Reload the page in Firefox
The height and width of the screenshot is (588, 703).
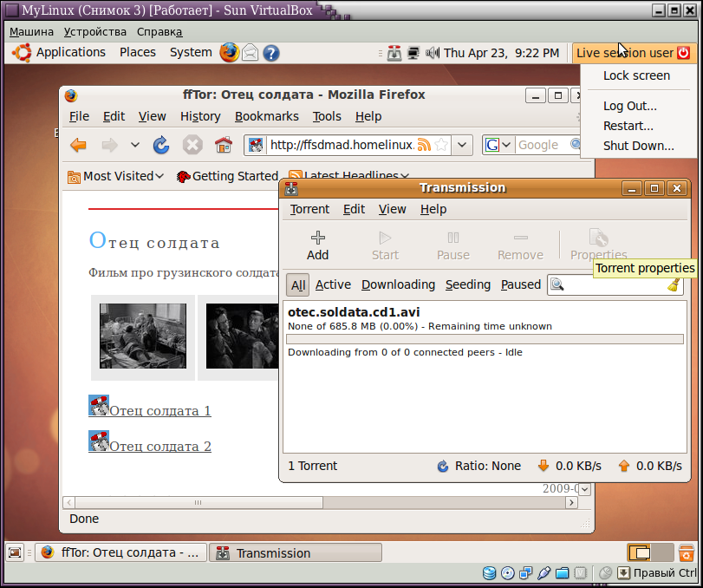161,144
